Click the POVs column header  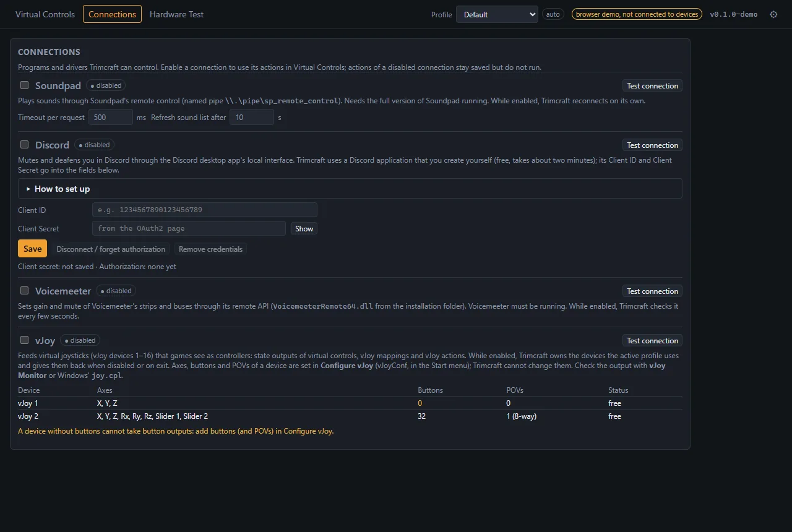(x=515, y=390)
